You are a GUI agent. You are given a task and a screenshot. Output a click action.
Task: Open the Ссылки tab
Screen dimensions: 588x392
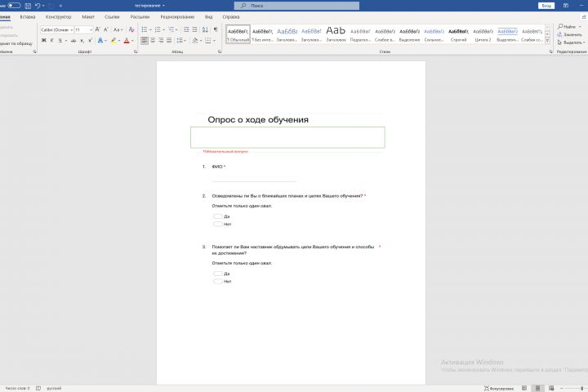112,17
